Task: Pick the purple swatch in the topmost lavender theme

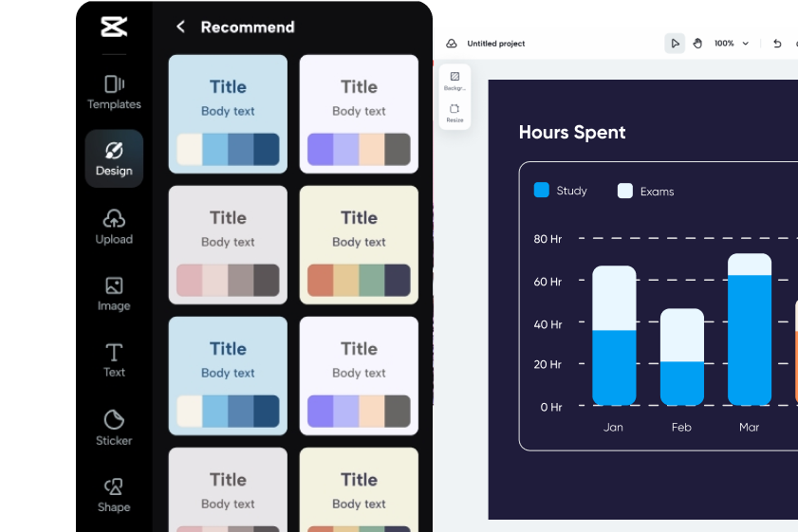Action: 320,150
